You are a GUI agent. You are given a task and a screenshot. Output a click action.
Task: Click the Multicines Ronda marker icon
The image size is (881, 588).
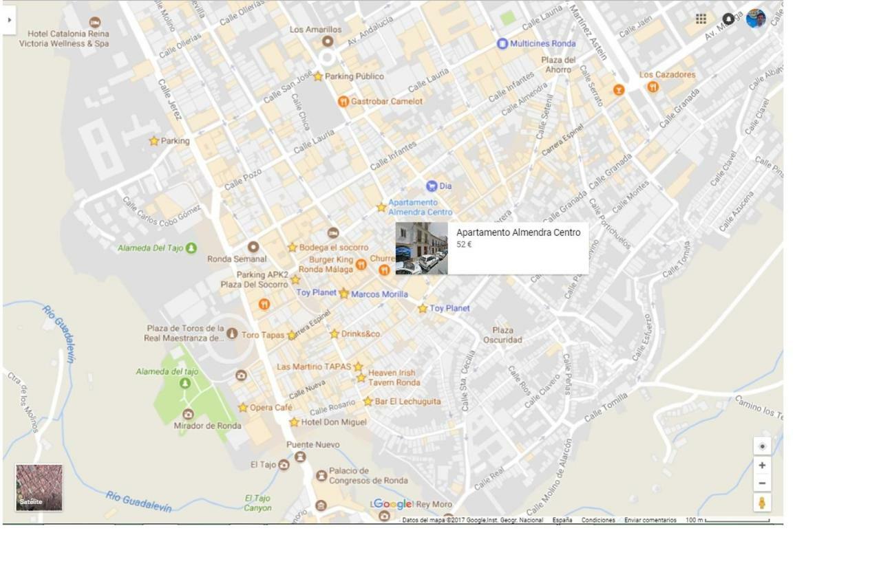502,43
